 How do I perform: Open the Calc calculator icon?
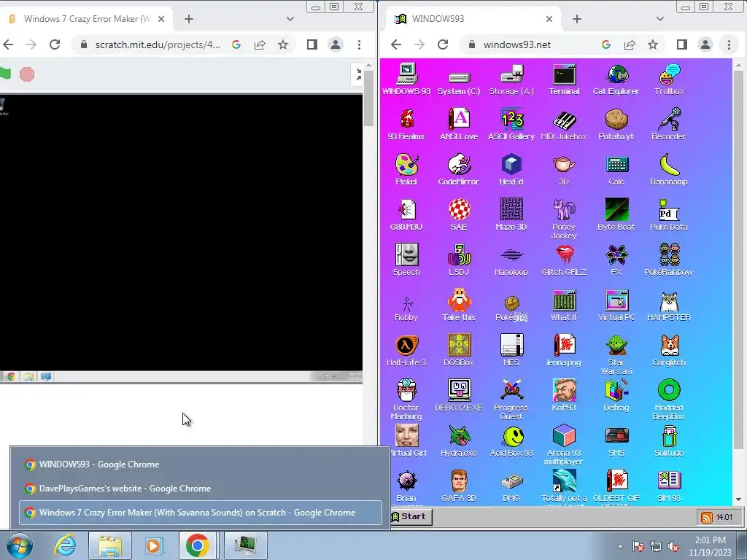point(616,170)
